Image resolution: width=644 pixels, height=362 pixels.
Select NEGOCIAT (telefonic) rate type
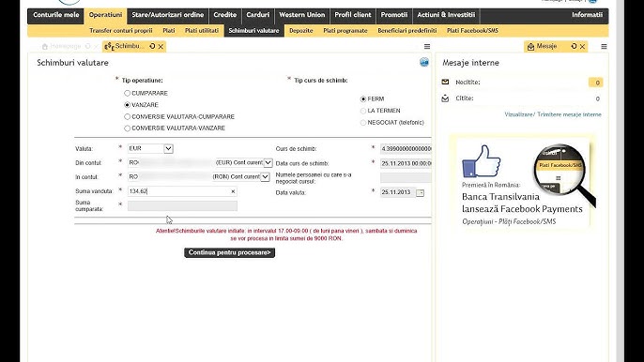click(363, 123)
